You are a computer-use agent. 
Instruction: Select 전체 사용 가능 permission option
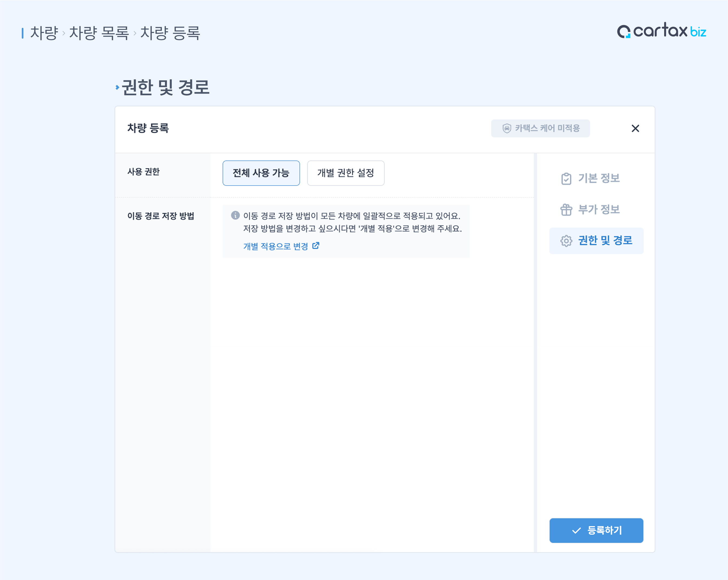coord(261,173)
